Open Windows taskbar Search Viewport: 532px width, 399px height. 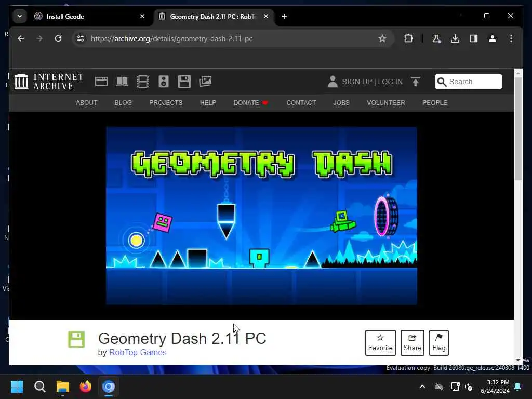point(39,387)
